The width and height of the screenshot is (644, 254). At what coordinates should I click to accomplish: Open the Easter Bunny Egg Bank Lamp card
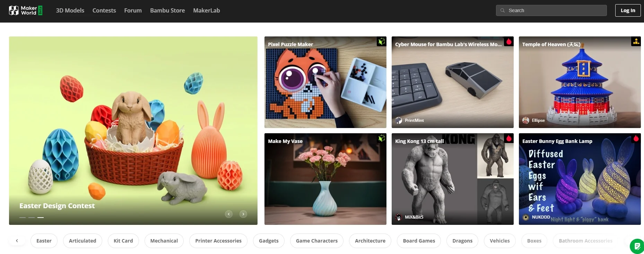[580, 179]
